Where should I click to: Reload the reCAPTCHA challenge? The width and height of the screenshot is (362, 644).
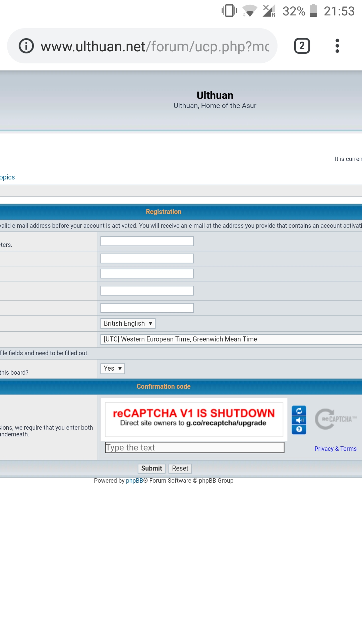coord(299,411)
